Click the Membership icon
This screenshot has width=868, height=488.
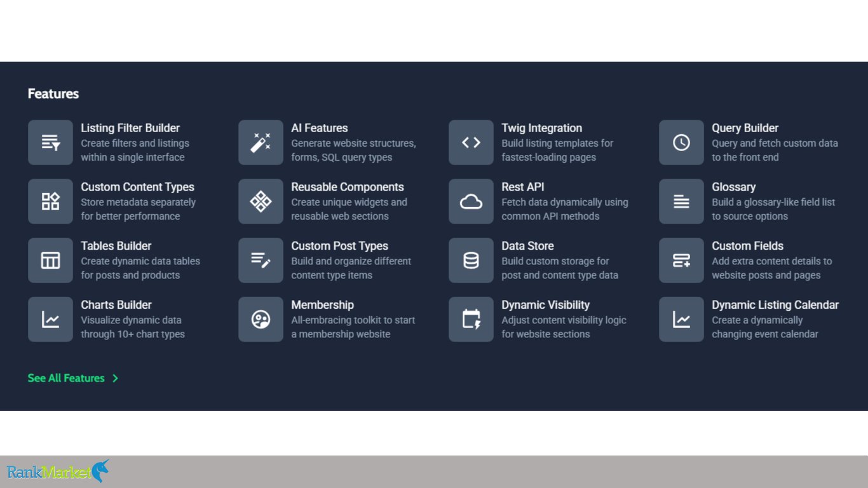click(x=261, y=320)
